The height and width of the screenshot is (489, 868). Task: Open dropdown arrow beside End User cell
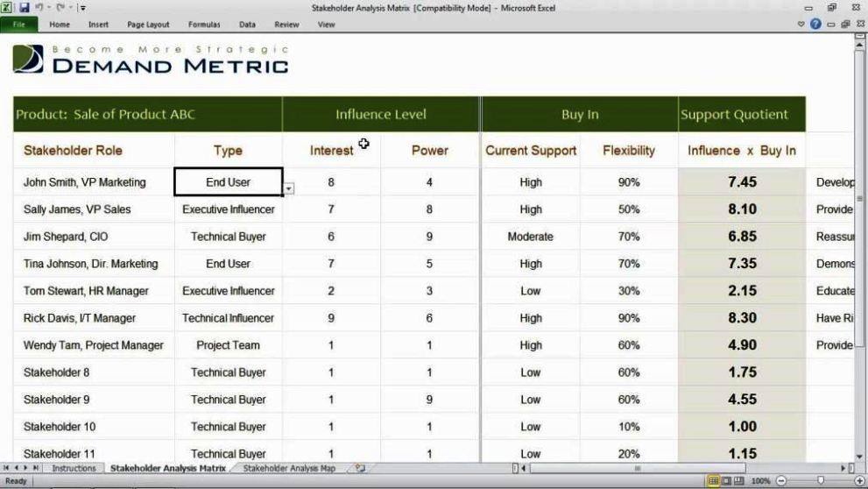289,188
